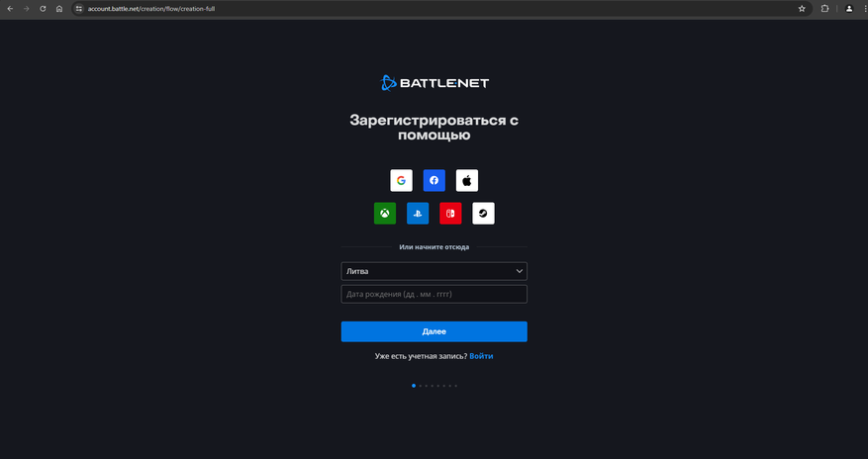The width and height of the screenshot is (868, 459).
Task: Open the country dropdown showing Литва
Action: (x=434, y=271)
